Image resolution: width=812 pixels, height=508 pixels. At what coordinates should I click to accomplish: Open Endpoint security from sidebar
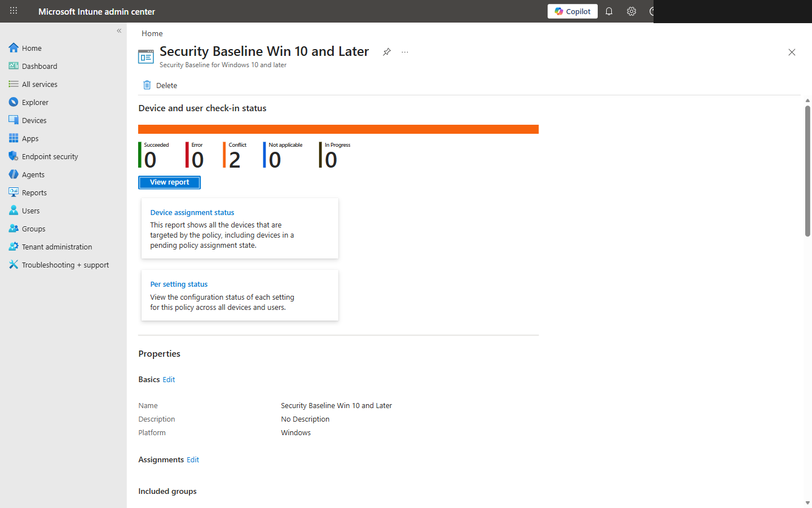[x=50, y=156]
